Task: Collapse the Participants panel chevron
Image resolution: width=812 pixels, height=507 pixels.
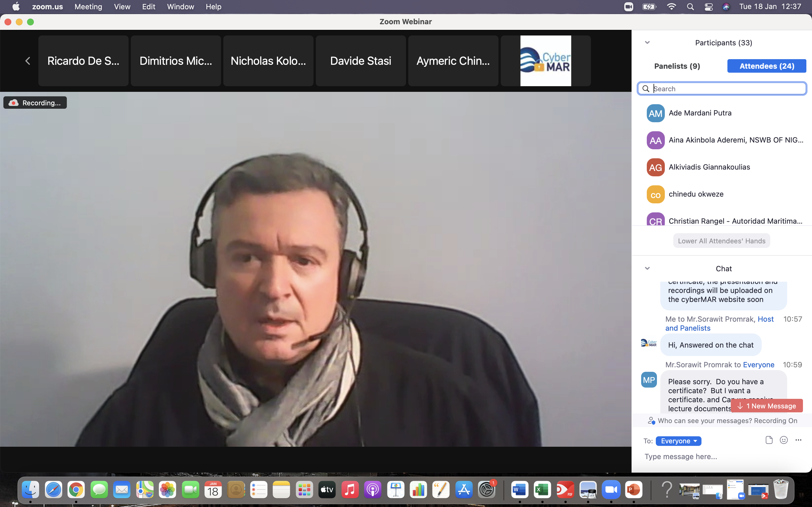Action: click(x=647, y=43)
